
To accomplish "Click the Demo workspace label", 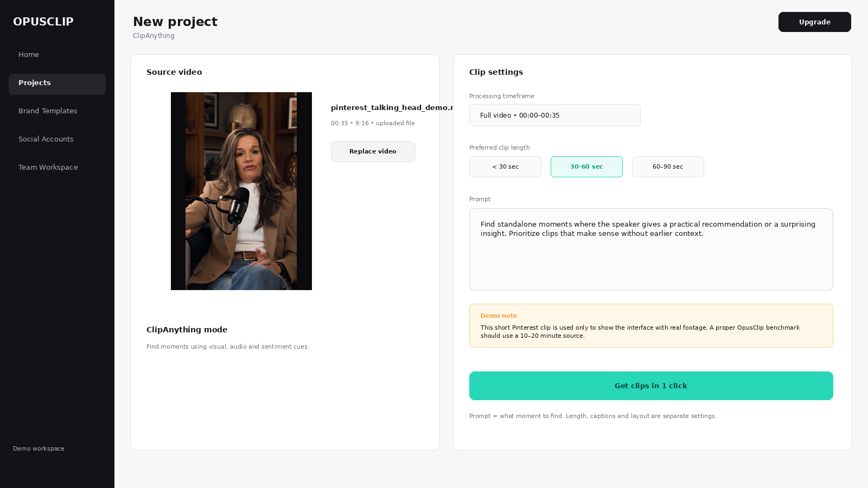I will pos(39,448).
